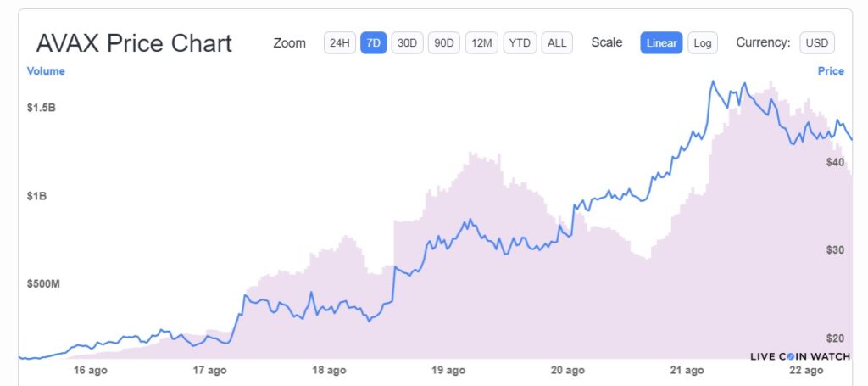Set zoom range to 24H

point(339,42)
